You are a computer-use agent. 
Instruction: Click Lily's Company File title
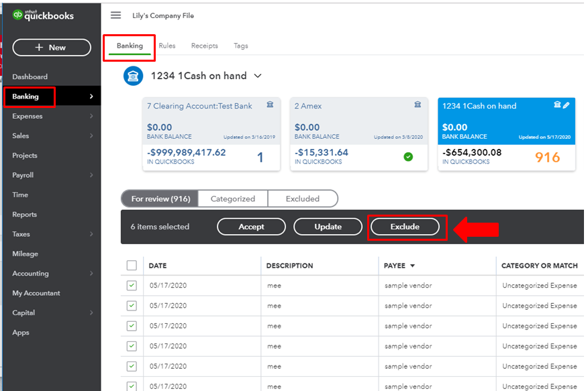pyautogui.click(x=163, y=15)
